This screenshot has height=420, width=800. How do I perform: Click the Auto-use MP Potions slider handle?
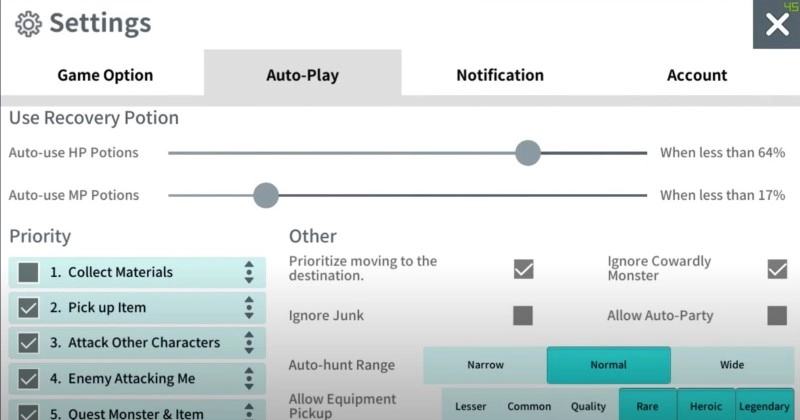(265, 195)
